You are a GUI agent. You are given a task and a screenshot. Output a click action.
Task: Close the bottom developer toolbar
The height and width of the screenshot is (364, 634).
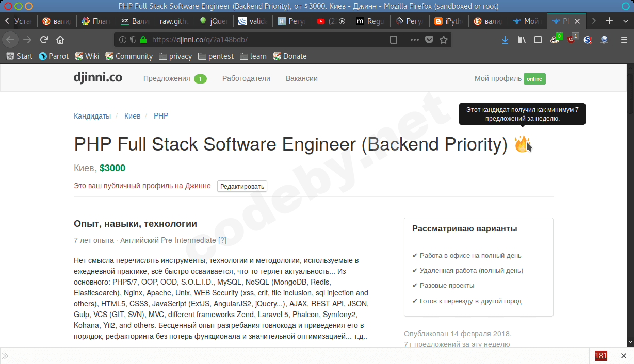624,356
